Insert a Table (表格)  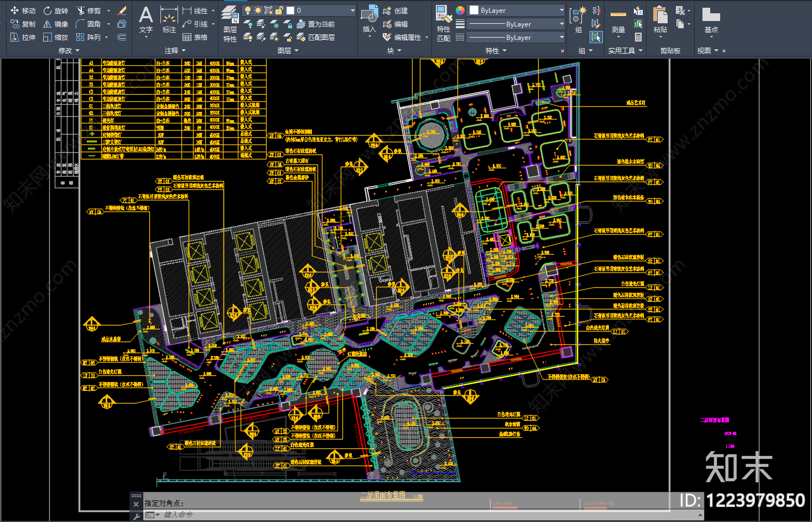[x=195, y=37]
